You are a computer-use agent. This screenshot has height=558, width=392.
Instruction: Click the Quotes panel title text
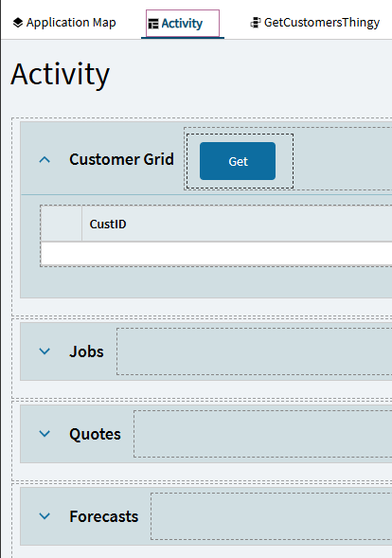[x=95, y=434]
